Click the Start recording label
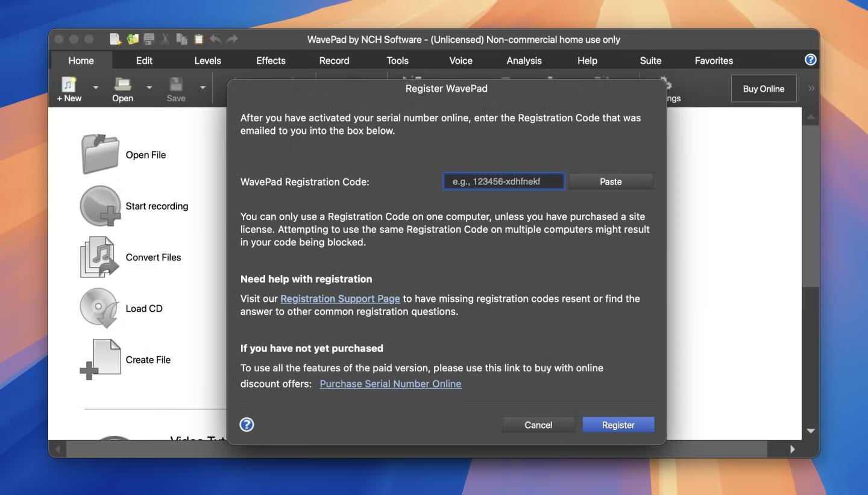Viewport: 868px width, 495px height. click(x=157, y=206)
